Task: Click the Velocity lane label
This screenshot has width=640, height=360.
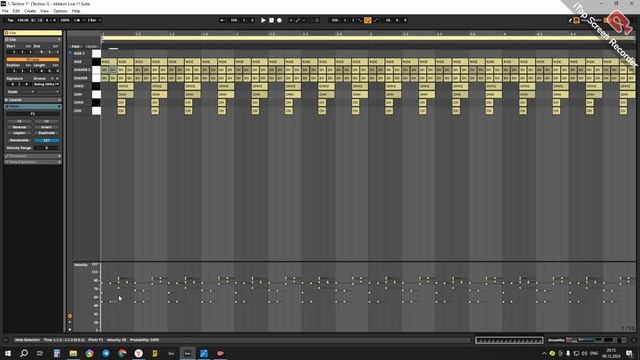Action: [x=80, y=265]
